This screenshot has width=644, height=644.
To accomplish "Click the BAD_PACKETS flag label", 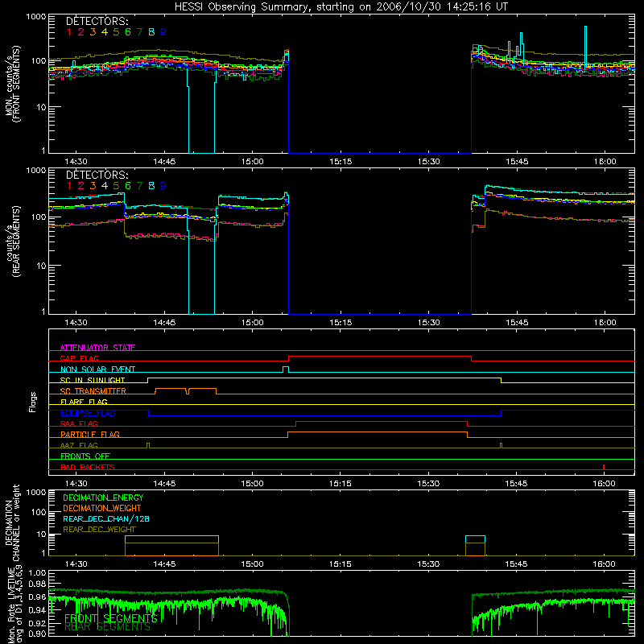I will click(x=88, y=467).
